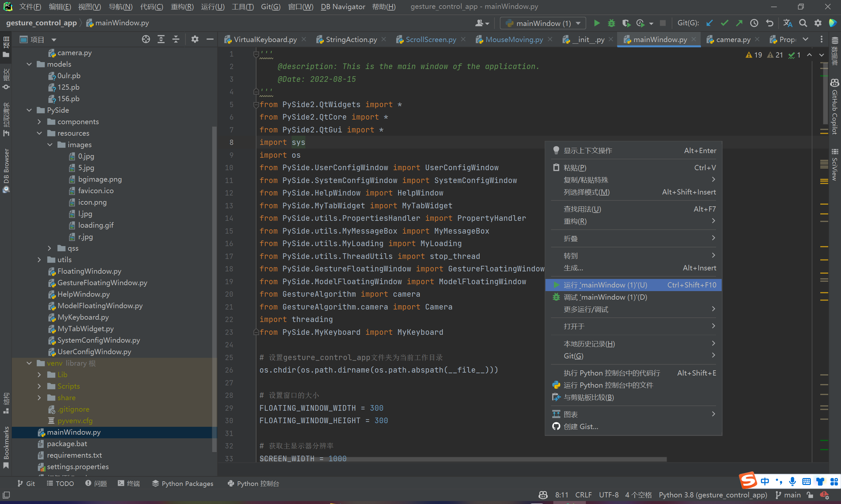Screen dimensions: 841x504
Task: Click the rollback undo arrow icon
Action: tap(769, 23)
